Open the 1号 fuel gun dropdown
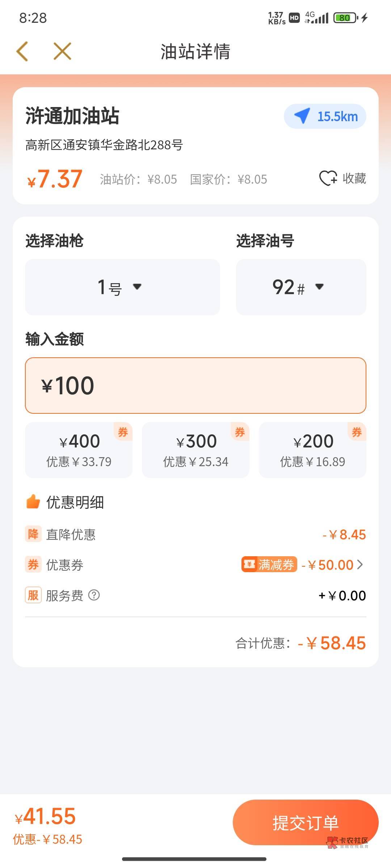This screenshot has height=868, width=391. (122, 287)
